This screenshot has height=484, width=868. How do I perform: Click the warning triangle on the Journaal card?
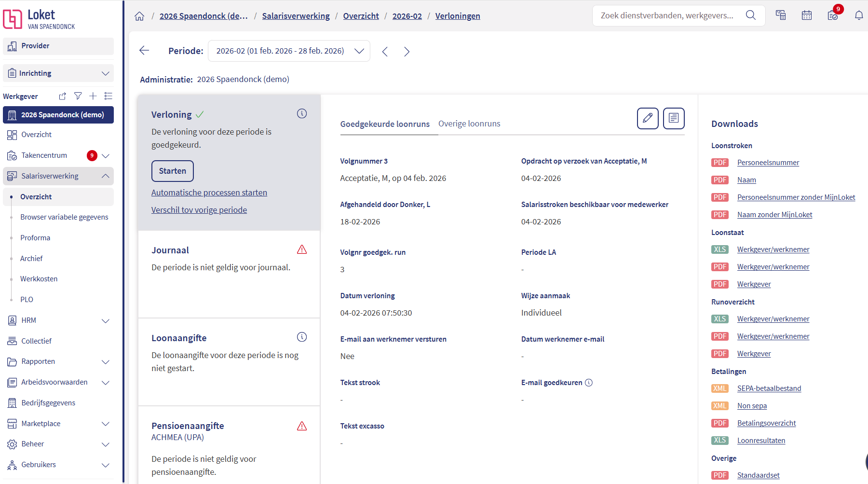[302, 249]
